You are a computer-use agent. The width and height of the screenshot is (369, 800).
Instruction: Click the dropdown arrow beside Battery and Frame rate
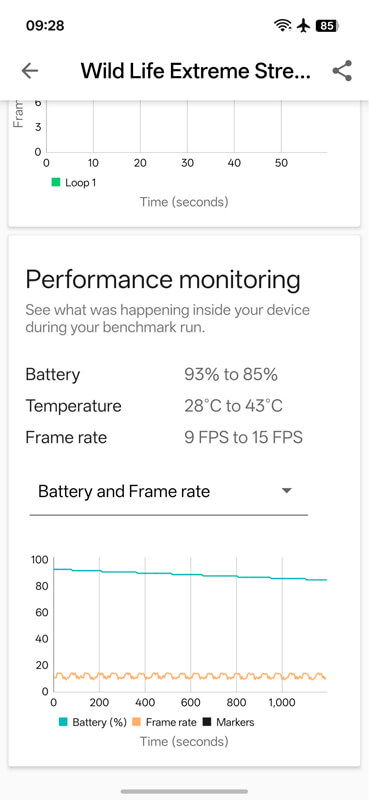point(287,491)
